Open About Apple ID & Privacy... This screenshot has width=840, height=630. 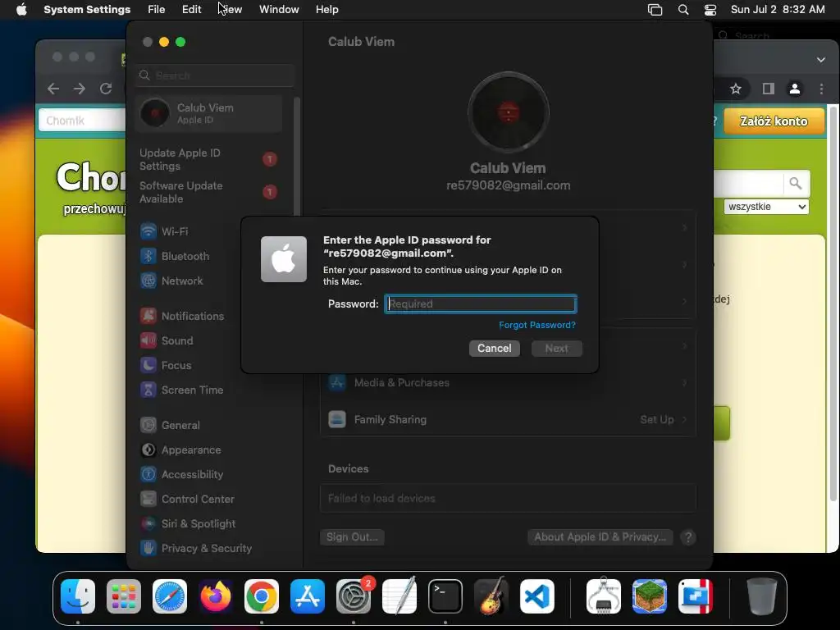click(x=600, y=536)
